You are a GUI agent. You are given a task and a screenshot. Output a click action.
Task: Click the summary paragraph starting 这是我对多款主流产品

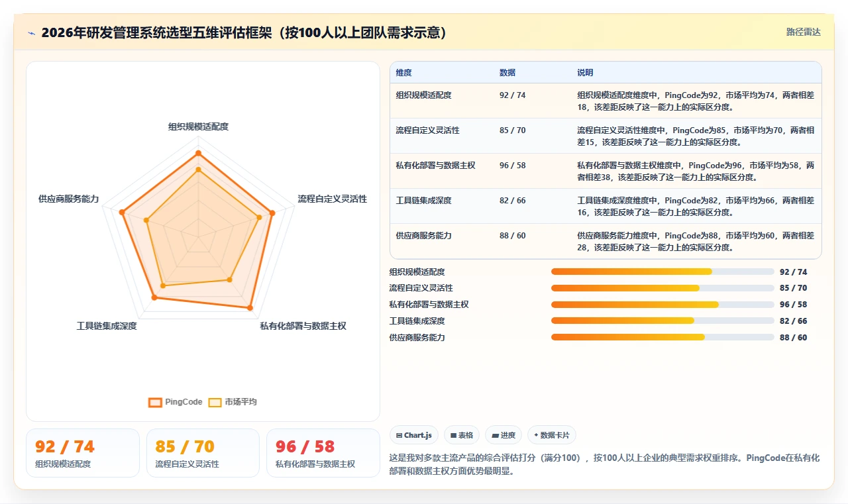pos(605,465)
